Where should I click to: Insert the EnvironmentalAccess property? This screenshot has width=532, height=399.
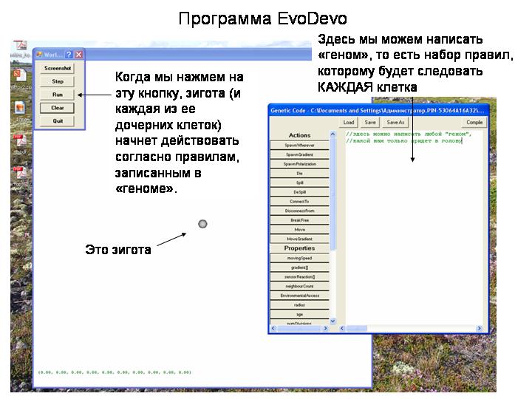(x=299, y=296)
